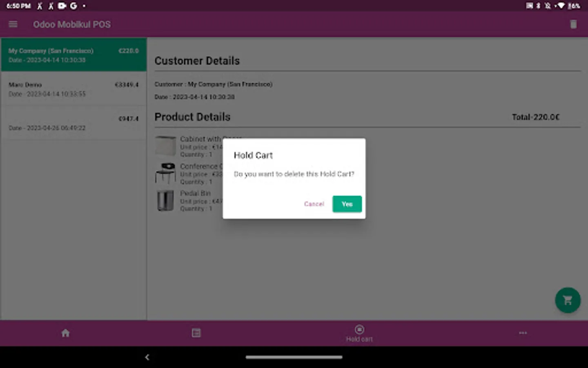Select the Hold cart tab
Screen dimensions: 588x368
tap(359, 333)
